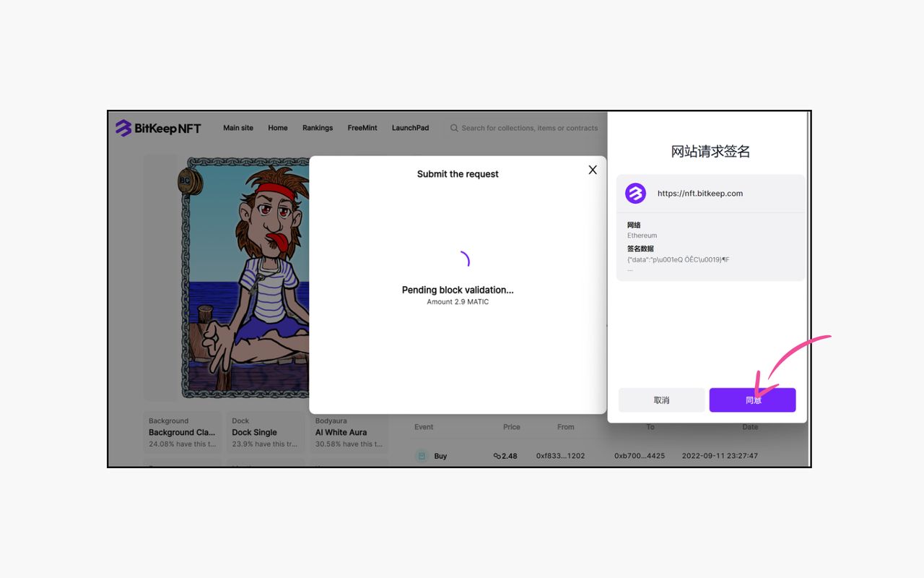Click the date 2022-09-11 23:27:47
Viewport: 924px width, 578px height.
[720, 456]
